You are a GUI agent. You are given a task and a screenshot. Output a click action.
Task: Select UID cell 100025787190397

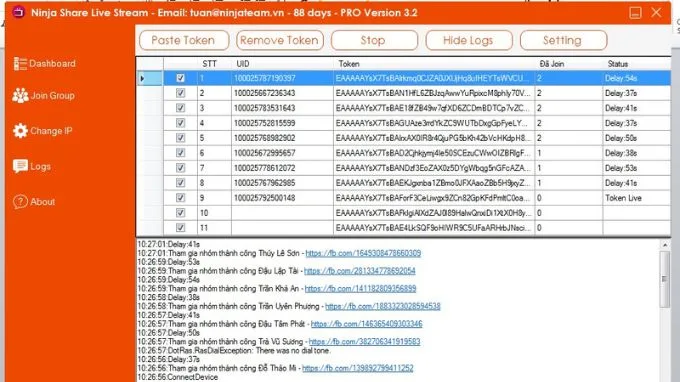coord(282,78)
